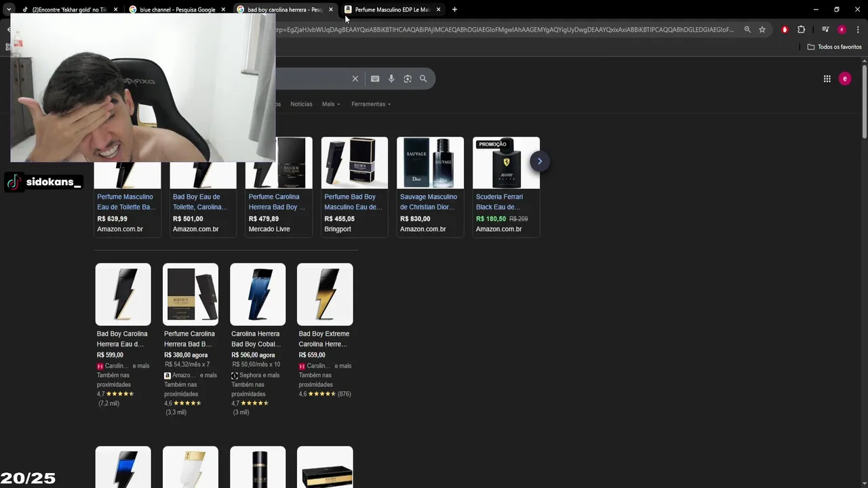This screenshot has width=868, height=488.
Task: Open Google Lens image search
Action: 408,79
